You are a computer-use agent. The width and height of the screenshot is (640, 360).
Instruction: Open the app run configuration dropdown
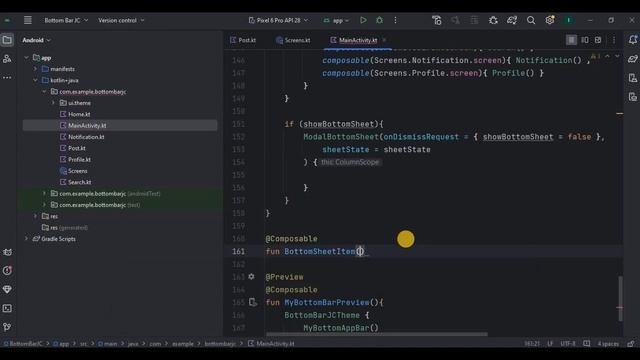click(x=336, y=20)
